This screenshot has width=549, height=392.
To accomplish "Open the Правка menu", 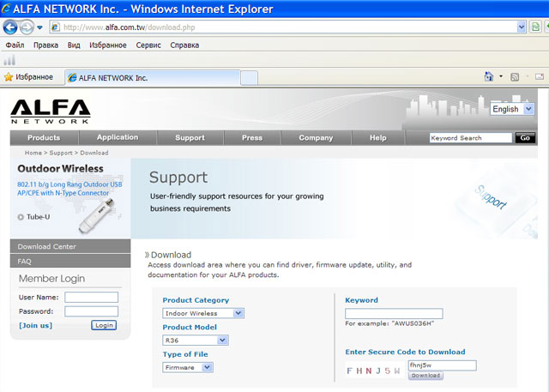I will click(x=45, y=45).
